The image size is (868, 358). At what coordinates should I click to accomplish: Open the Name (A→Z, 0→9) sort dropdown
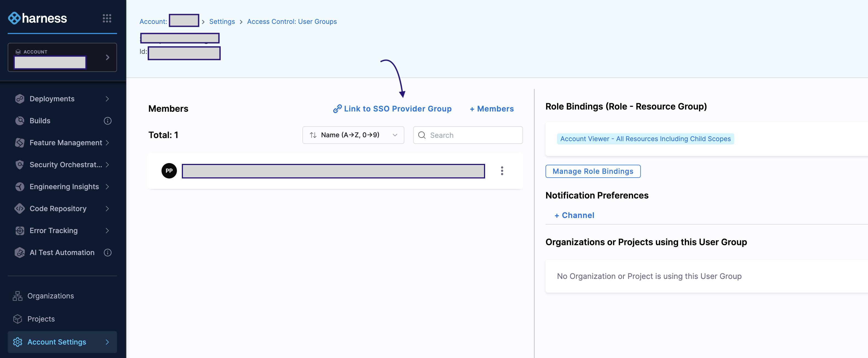click(353, 135)
